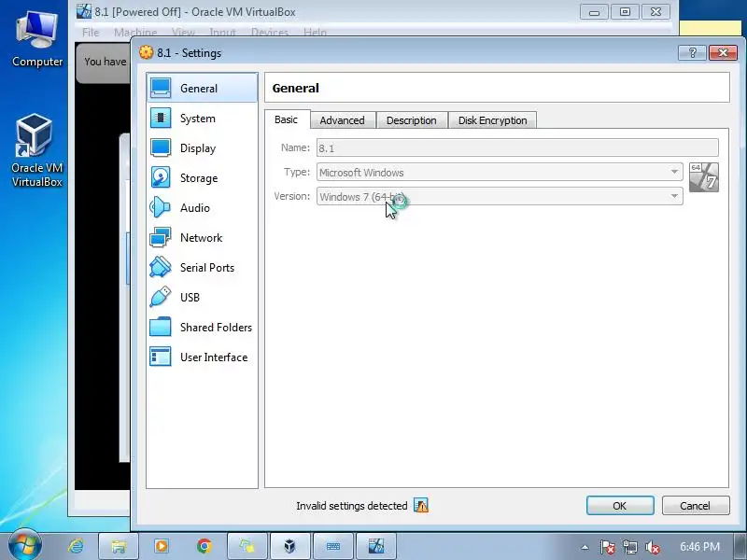Open the on-screen keyboard taskbar icon
Screen dimensions: 747x560
tap(333, 546)
